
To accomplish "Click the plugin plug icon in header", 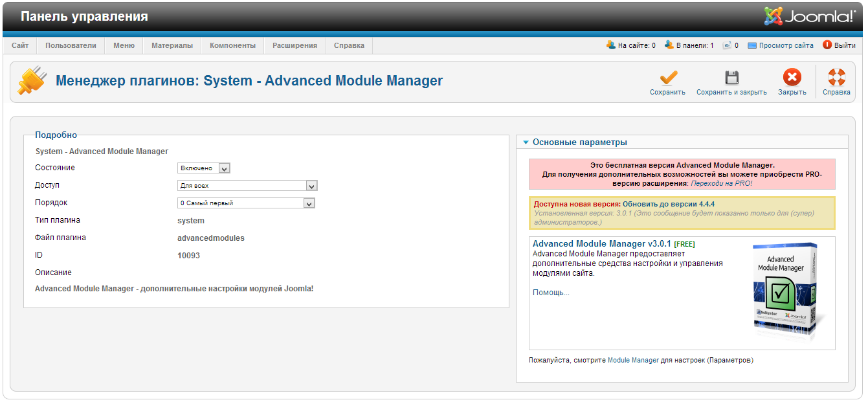I will (32, 81).
